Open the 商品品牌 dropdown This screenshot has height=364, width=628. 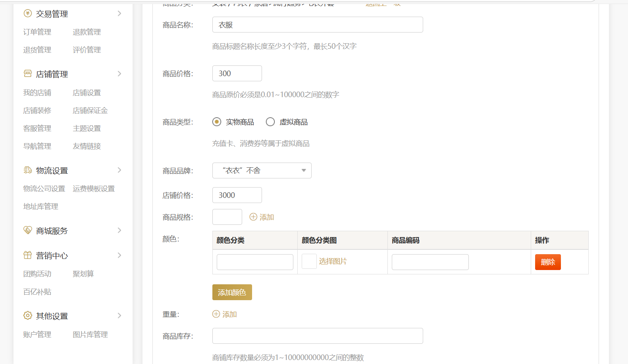click(262, 171)
